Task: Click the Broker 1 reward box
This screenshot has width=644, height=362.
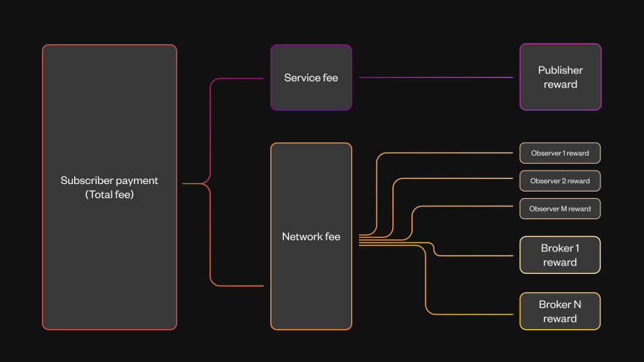Action: tap(560, 255)
